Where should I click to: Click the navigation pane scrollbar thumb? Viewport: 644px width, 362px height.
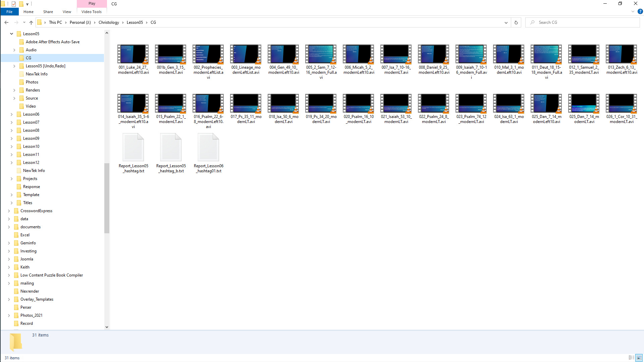(107, 198)
